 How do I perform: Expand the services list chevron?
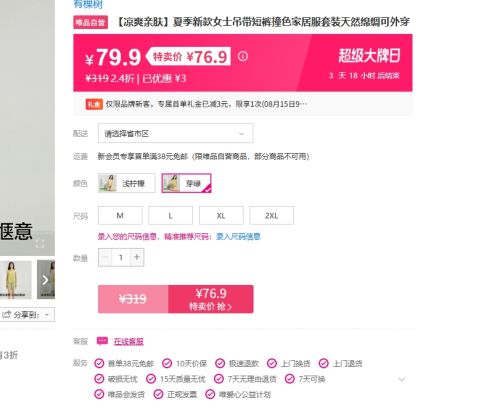coord(402,379)
